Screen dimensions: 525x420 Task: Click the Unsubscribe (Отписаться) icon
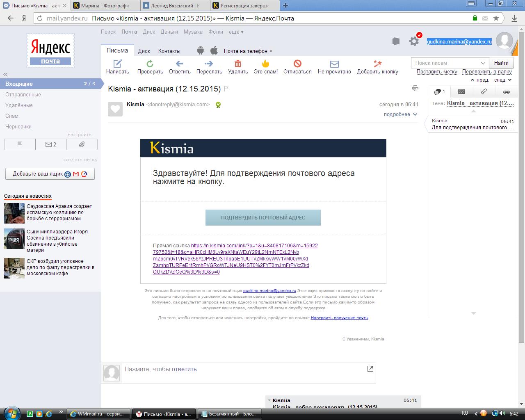(297, 63)
